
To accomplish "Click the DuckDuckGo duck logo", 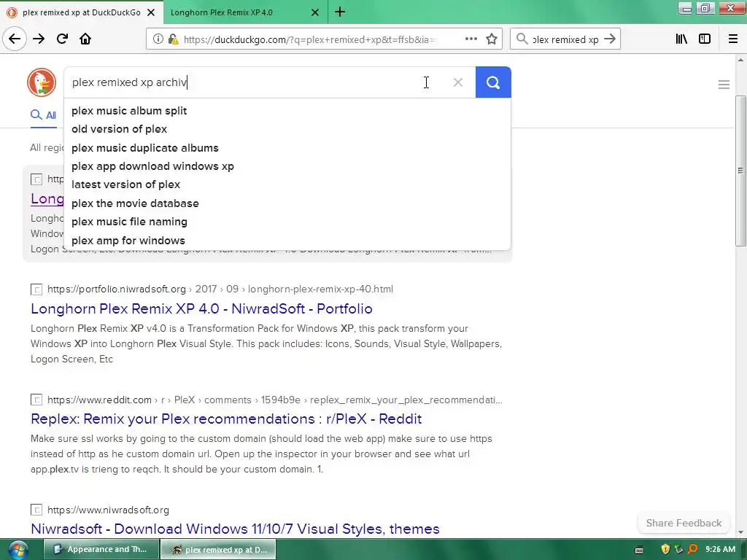I will [x=42, y=82].
